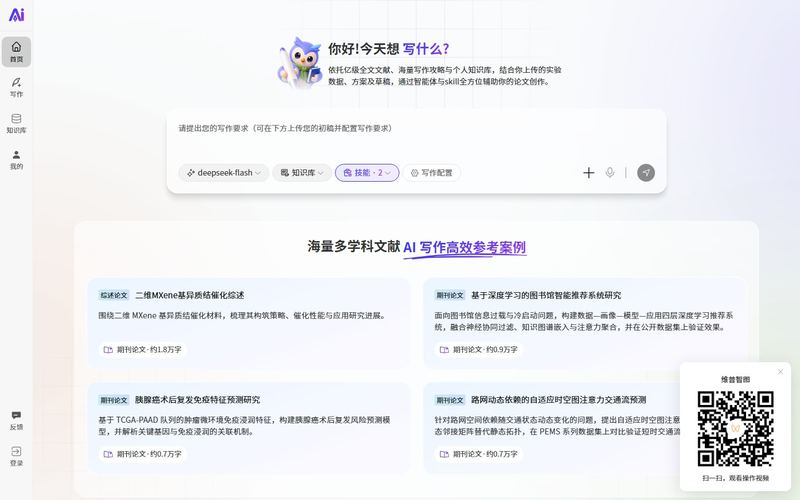Click 期刊论文 badge on 路网动态 card
The width and height of the screenshot is (800, 500).
[x=449, y=399]
